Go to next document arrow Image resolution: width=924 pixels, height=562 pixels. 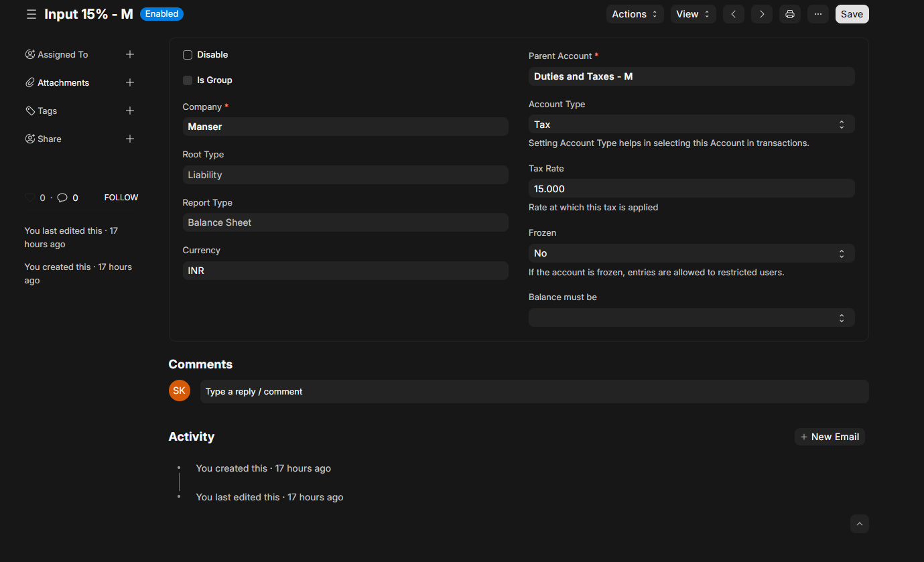(762, 14)
